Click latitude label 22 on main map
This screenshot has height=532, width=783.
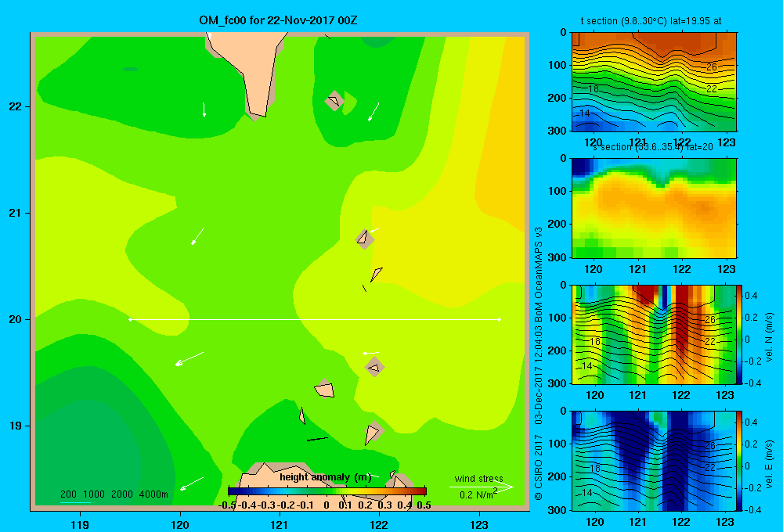click(x=16, y=106)
